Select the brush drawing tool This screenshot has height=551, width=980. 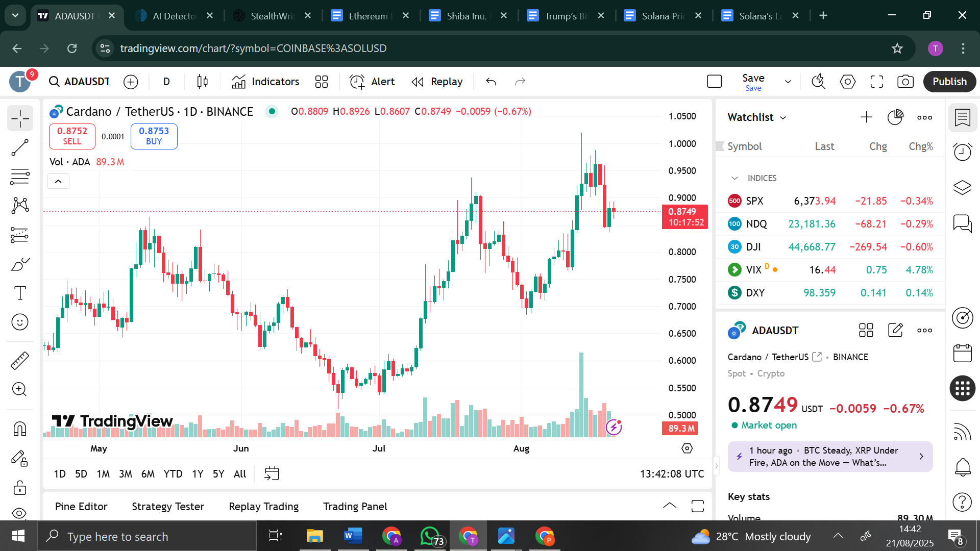pos(20,264)
